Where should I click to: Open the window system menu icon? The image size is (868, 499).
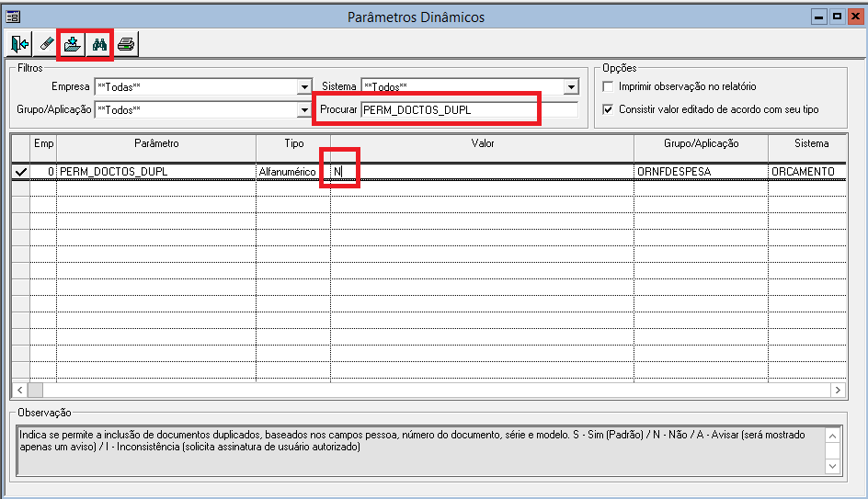pyautogui.click(x=13, y=17)
